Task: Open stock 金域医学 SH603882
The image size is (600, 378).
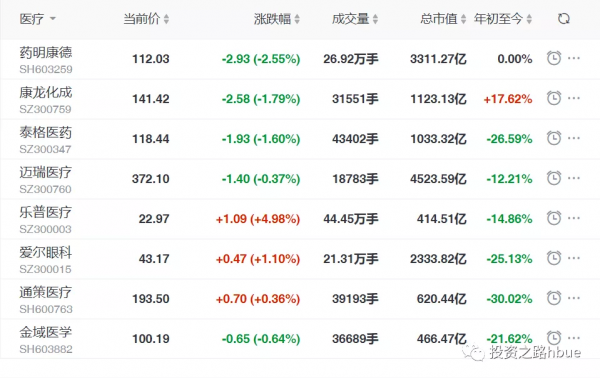Action: tap(46, 340)
